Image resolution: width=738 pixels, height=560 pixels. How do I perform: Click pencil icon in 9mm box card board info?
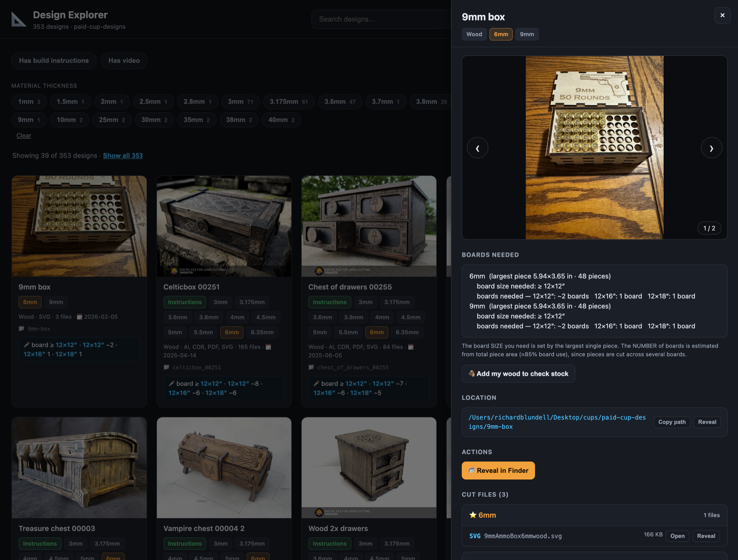[27, 345]
